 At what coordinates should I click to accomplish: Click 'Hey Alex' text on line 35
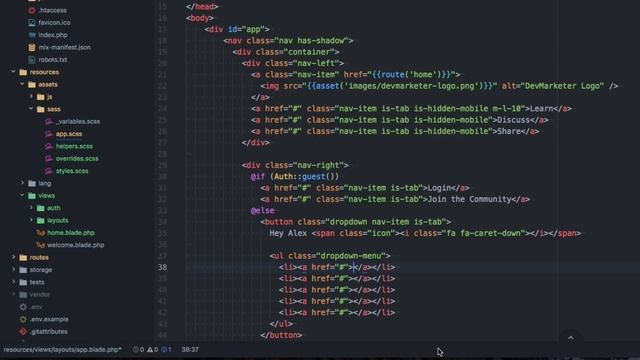tap(288, 233)
